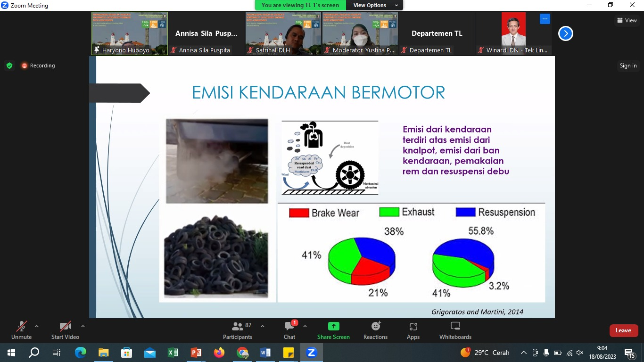This screenshot has width=644, height=362.
Task: Expand the video options arrow beside Start Video
Action: tap(83, 326)
